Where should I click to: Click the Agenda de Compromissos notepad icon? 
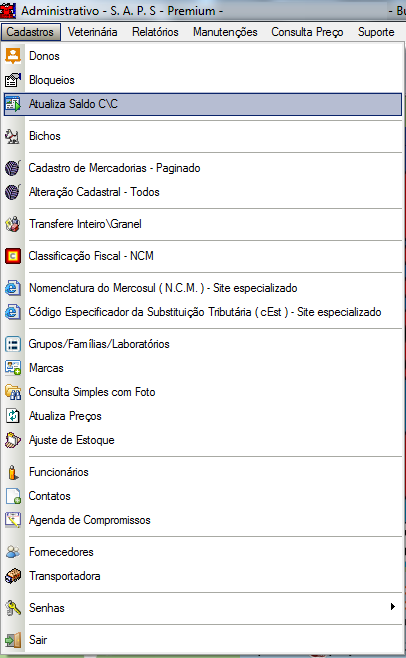coord(13,520)
